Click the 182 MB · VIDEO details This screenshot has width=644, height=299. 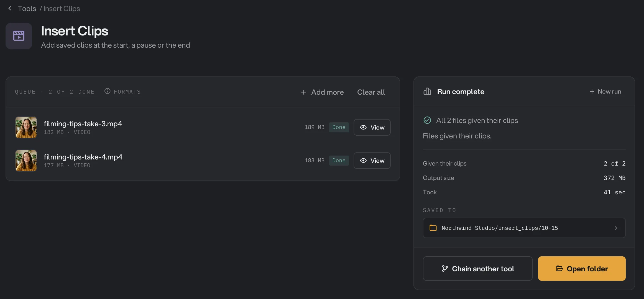click(67, 132)
